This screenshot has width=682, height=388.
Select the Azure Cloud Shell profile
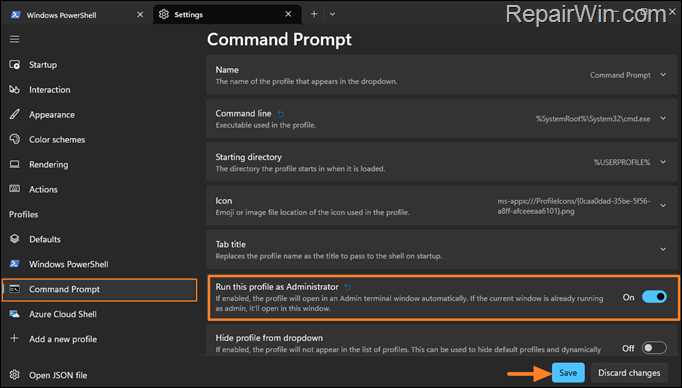point(99,314)
